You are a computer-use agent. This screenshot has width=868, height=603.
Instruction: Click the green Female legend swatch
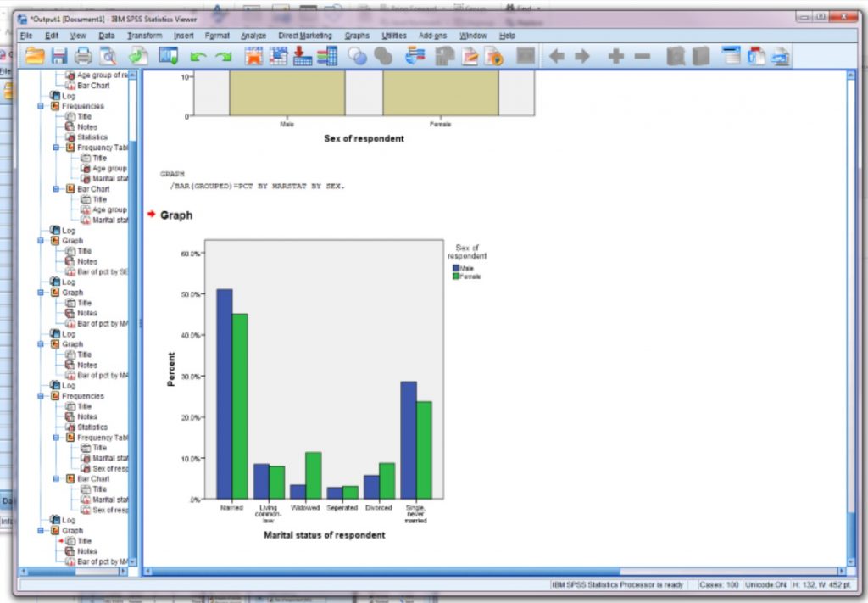pos(456,276)
